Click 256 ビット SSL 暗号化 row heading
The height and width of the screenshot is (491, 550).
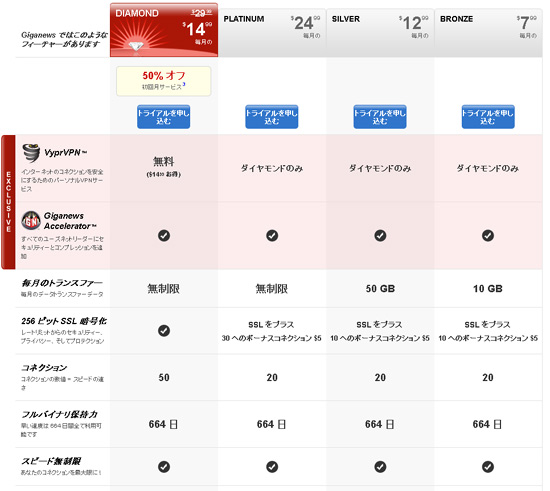pos(64,321)
